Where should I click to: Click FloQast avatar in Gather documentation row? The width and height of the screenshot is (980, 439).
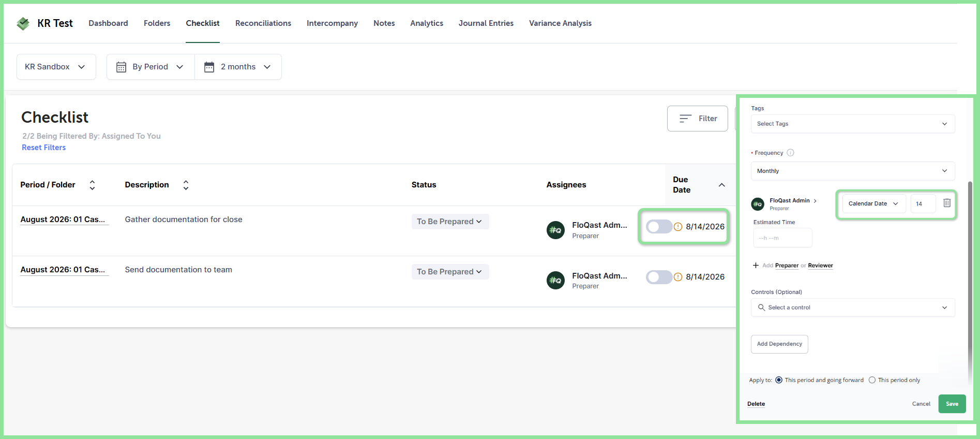pos(555,230)
